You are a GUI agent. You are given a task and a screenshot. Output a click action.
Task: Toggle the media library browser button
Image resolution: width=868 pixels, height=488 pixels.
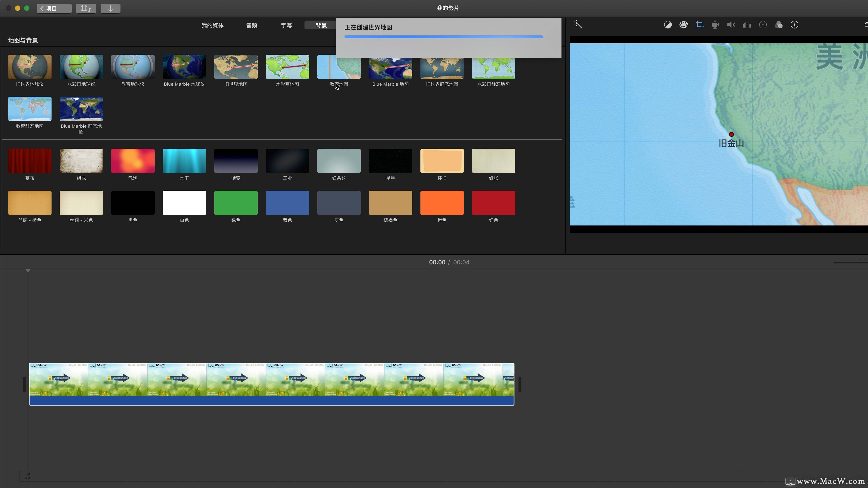click(86, 8)
